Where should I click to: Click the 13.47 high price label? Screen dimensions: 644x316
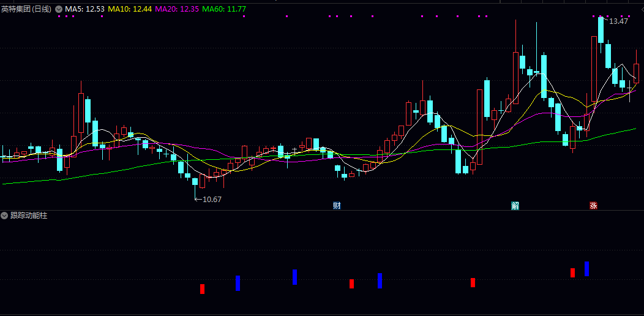coord(619,21)
